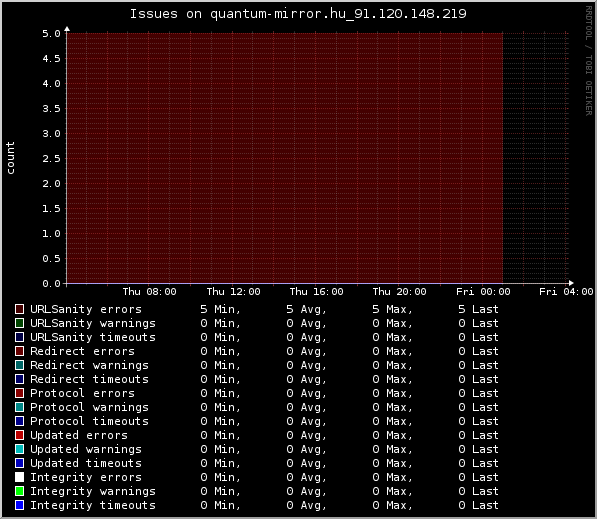Click the Integrity warnings bright green swatch
The width and height of the screenshot is (597, 519).
19,491
